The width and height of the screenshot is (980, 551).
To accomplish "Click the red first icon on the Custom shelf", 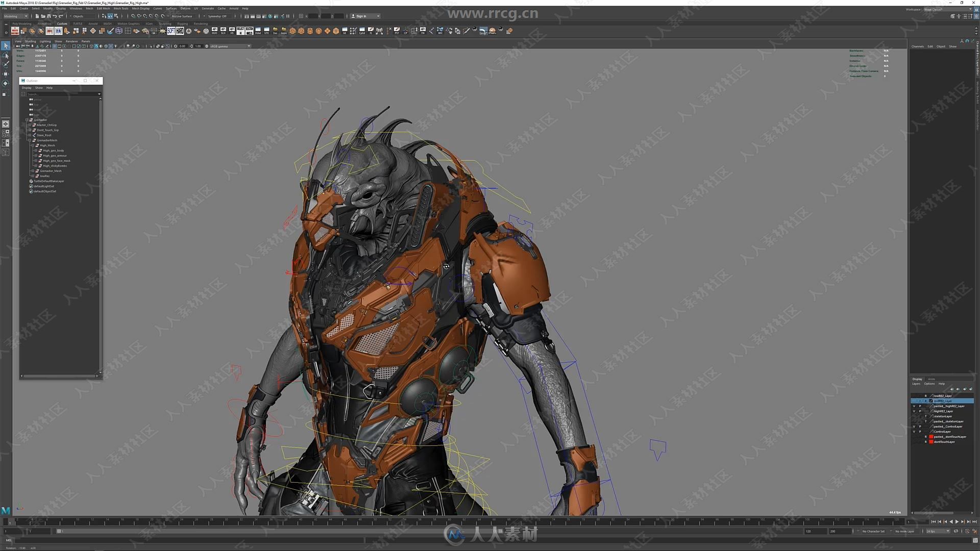I will coord(15,31).
